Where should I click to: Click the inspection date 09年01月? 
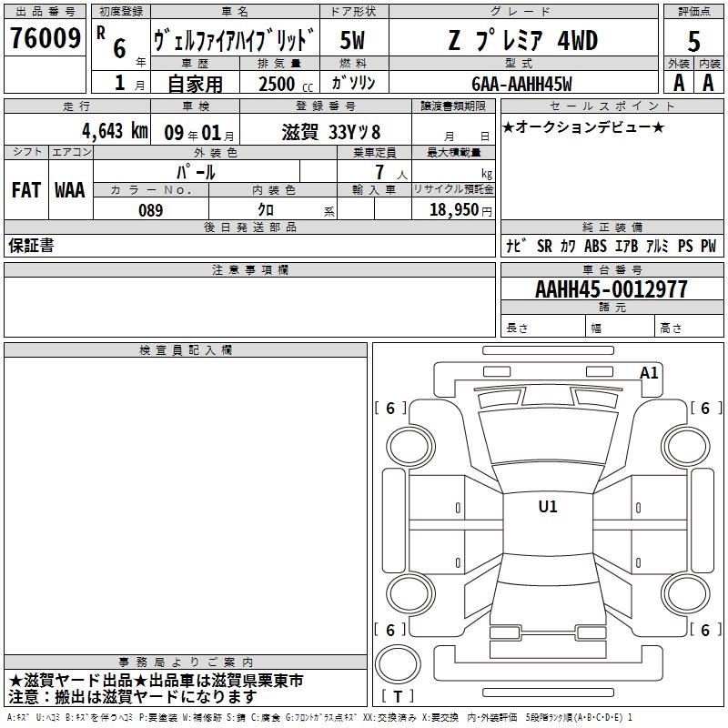pyautogui.click(x=198, y=133)
